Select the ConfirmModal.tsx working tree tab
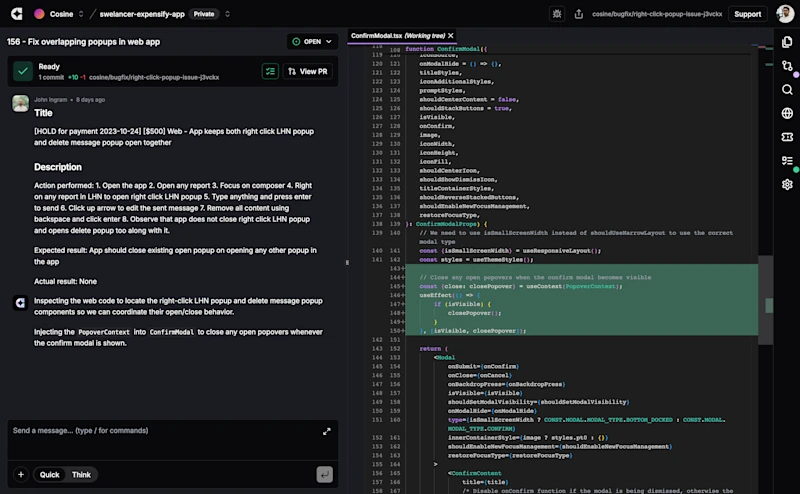 pyautogui.click(x=396, y=36)
